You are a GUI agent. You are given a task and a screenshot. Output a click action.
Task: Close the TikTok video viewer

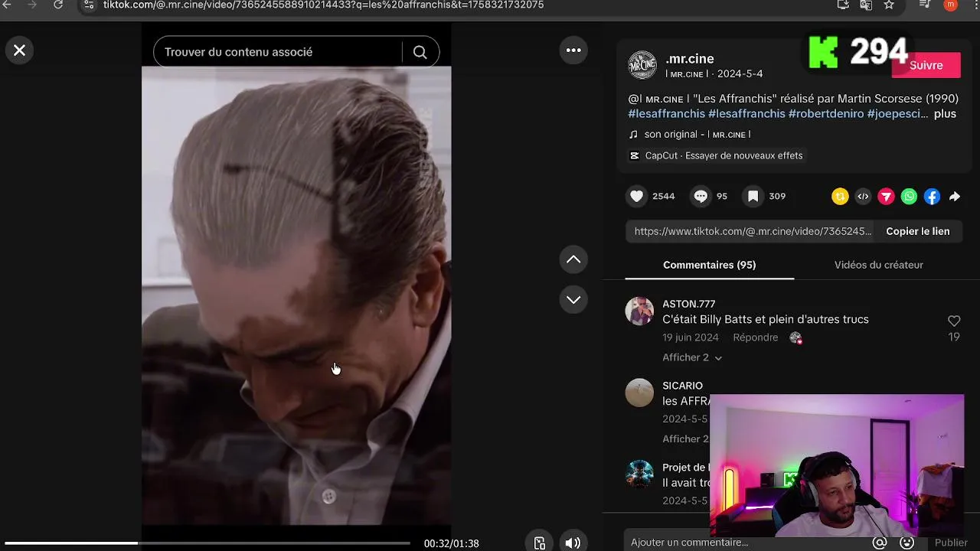(20, 51)
